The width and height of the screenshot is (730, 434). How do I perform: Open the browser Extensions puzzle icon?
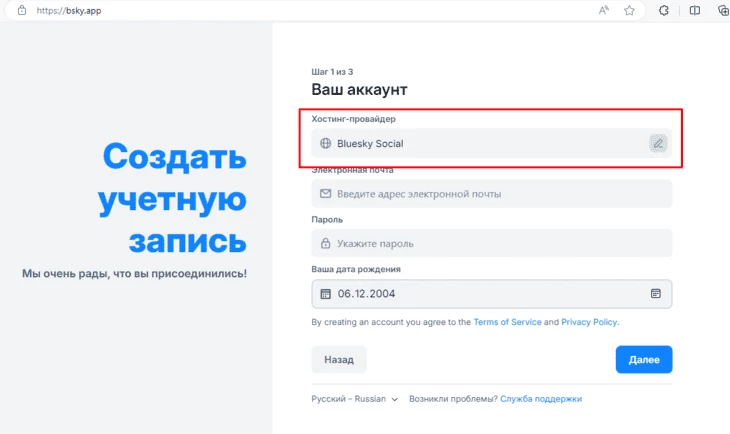663,10
